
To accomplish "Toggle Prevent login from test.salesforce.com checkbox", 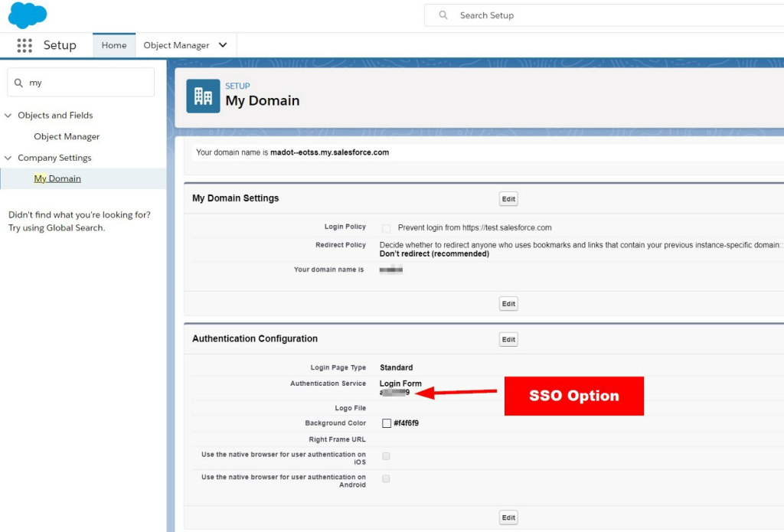I will coord(386,228).
